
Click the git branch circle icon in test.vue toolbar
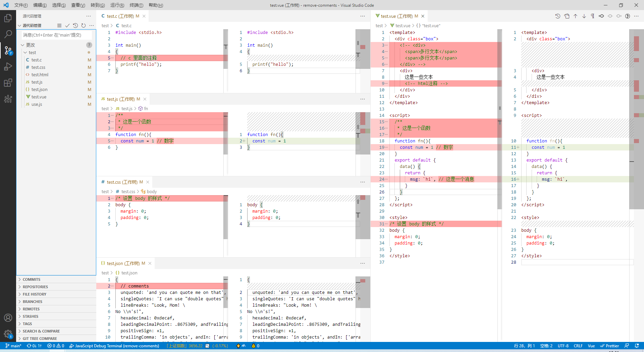[628, 16]
